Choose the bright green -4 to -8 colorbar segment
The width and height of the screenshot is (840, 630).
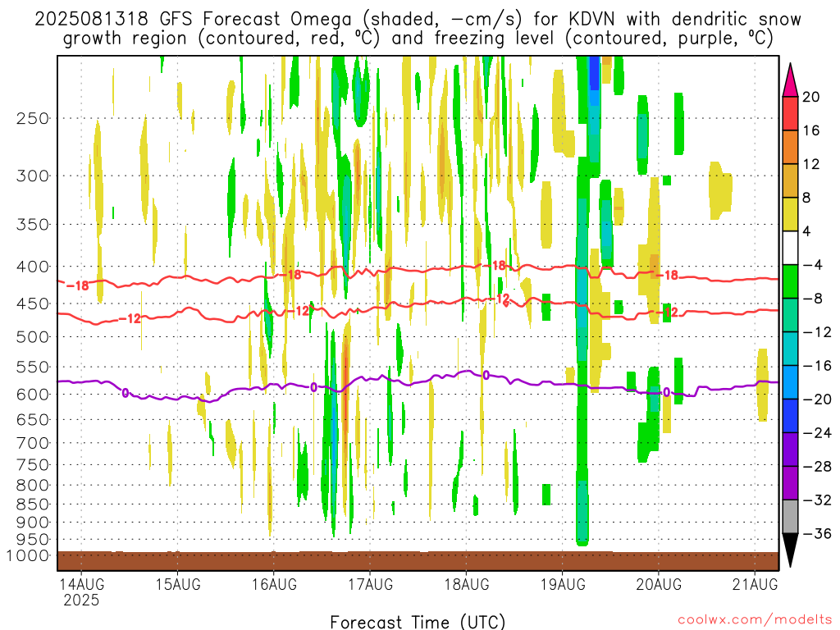790,282
